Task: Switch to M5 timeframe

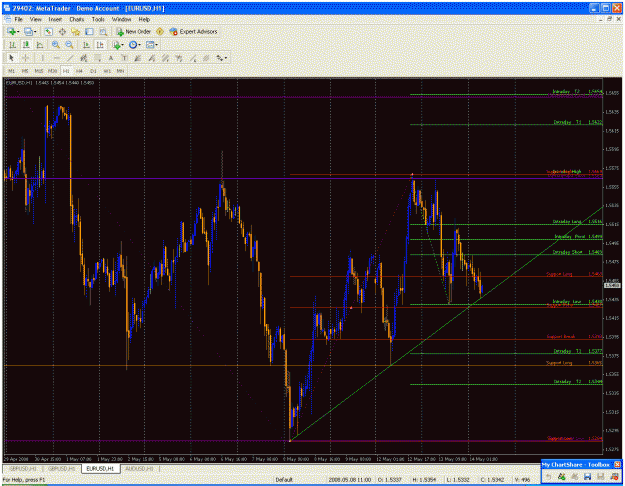Action: [25, 71]
